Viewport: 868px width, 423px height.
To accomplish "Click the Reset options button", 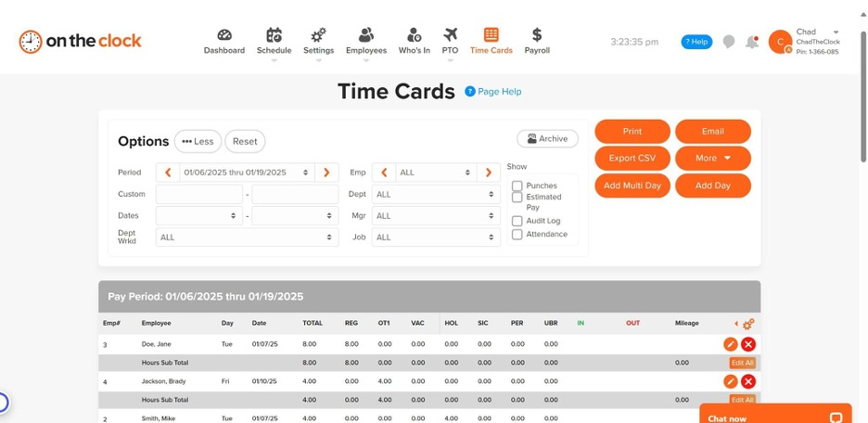I will 245,141.
